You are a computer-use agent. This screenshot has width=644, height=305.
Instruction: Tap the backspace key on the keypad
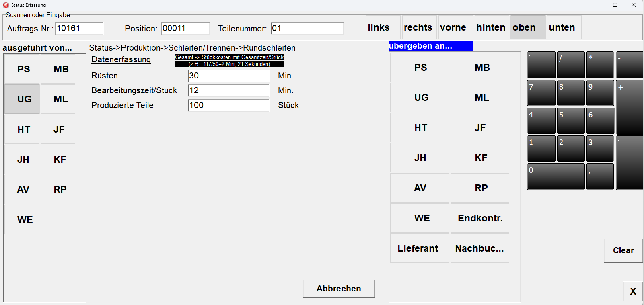541,65
